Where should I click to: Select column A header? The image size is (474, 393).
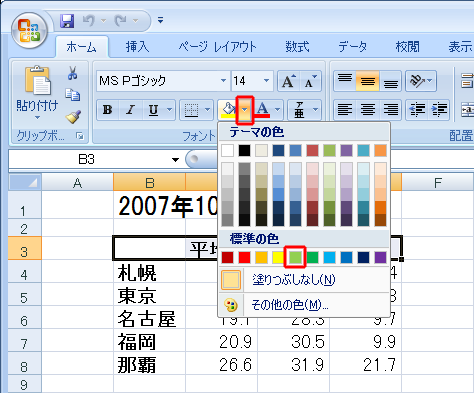tap(77, 182)
